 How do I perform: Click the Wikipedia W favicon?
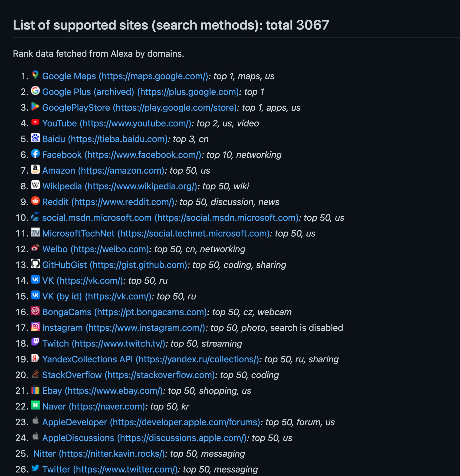[x=35, y=185]
